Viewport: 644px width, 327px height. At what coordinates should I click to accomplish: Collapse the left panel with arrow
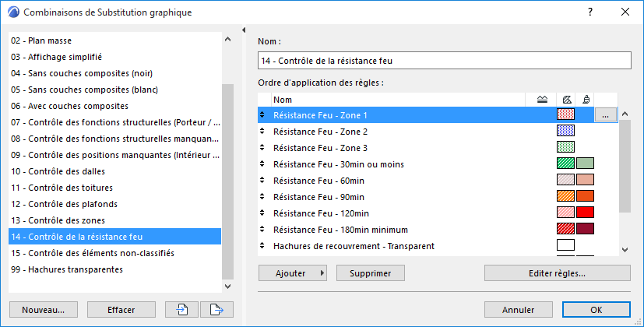click(244, 30)
